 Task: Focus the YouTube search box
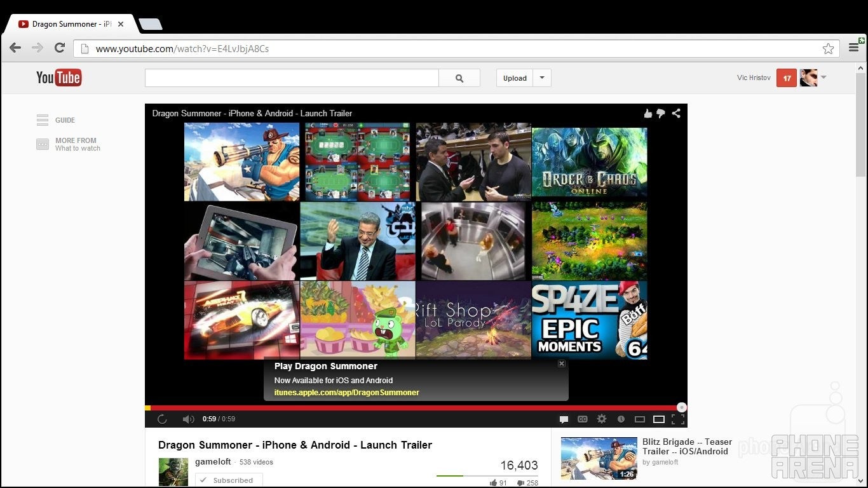pos(292,78)
